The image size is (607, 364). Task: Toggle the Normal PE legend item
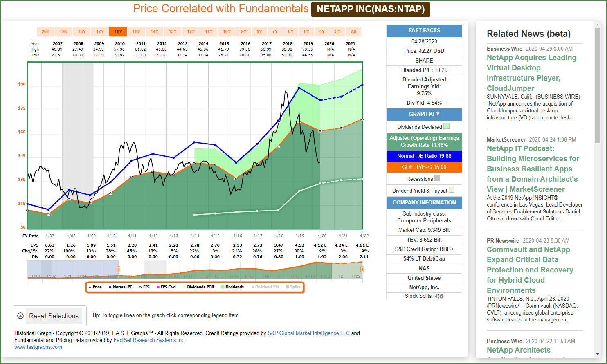pos(120,287)
